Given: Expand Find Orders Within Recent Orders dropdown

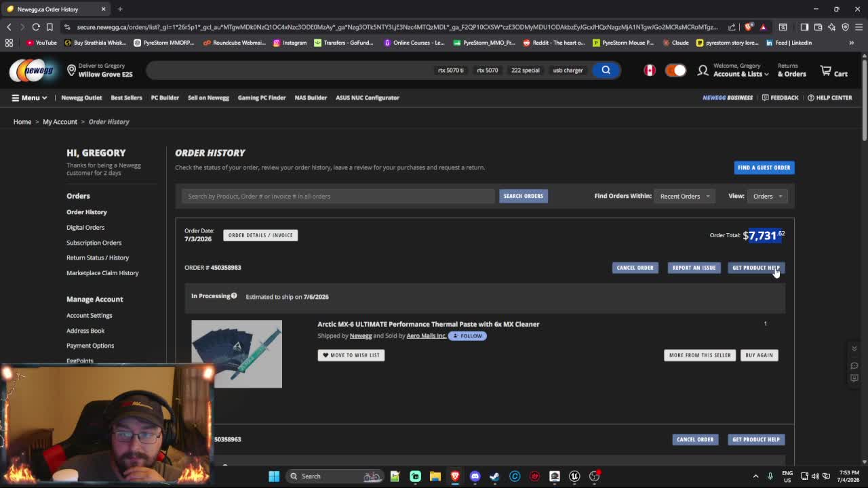Looking at the screenshot, I should (x=684, y=196).
